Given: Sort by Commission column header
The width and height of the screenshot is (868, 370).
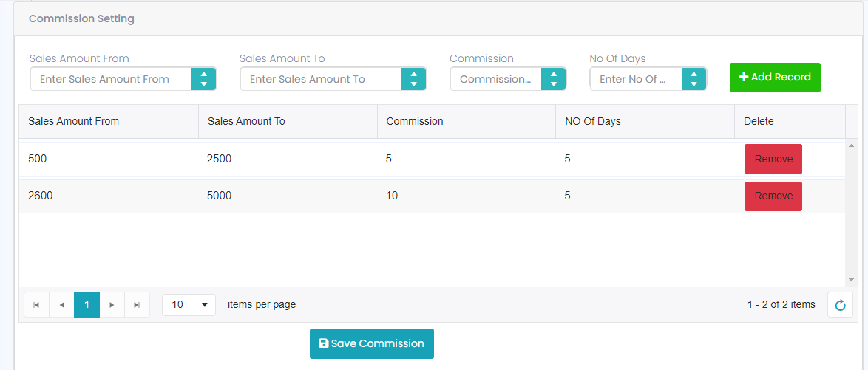Looking at the screenshot, I should [x=415, y=121].
